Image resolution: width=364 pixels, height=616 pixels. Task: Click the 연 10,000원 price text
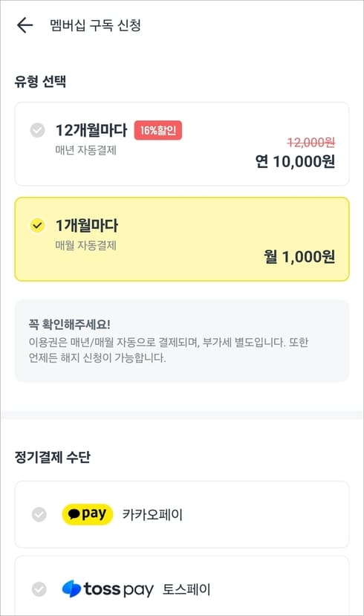(x=295, y=161)
